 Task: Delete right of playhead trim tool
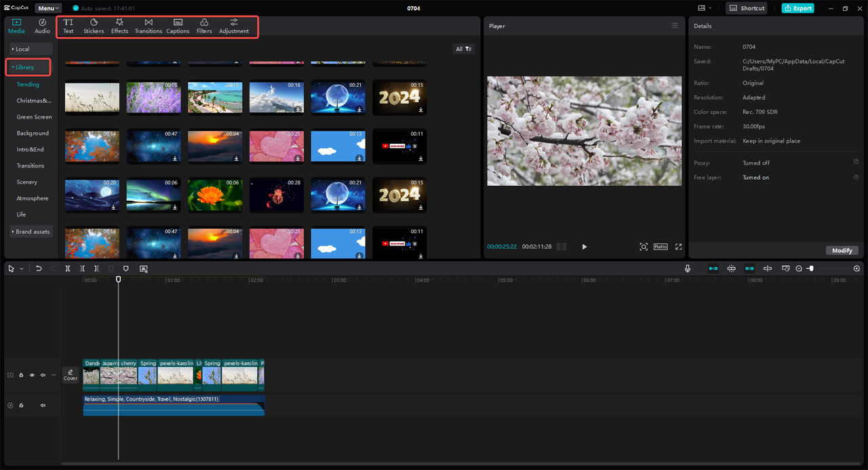coord(97,269)
